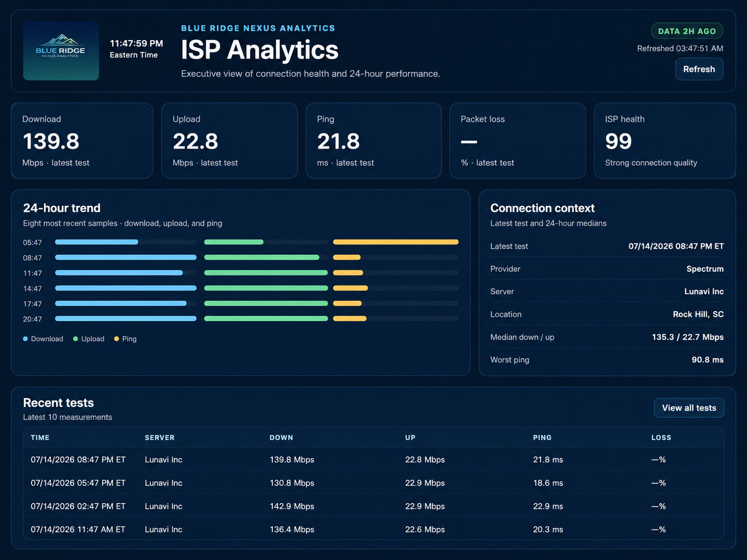Image resolution: width=747 pixels, height=560 pixels.
Task: Select the Upload metric card
Action: (230, 141)
